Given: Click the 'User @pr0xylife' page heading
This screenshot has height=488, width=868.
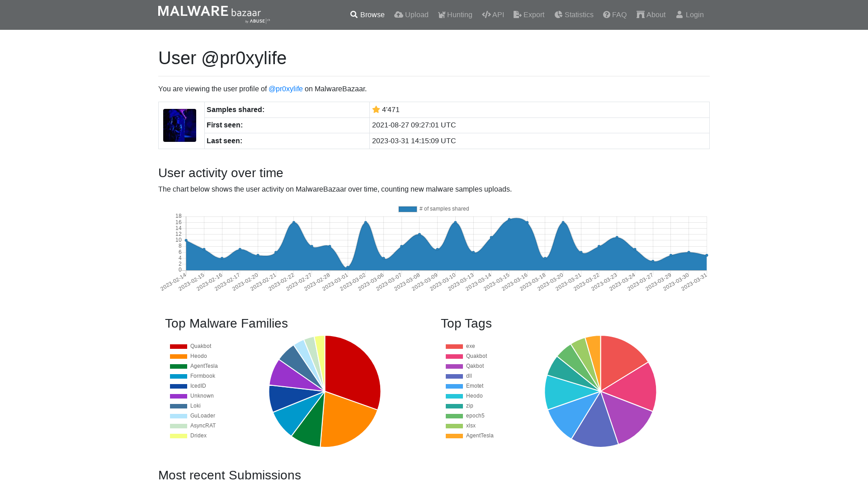Looking at the screenshot, I should (x=222, y=58).
